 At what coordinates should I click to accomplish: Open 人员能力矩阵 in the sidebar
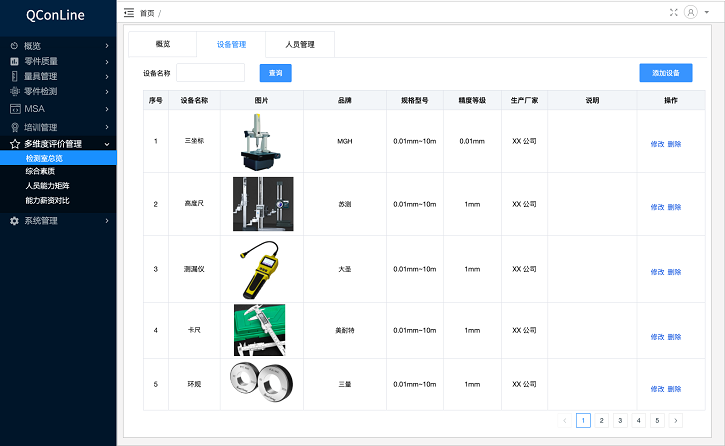47,186
